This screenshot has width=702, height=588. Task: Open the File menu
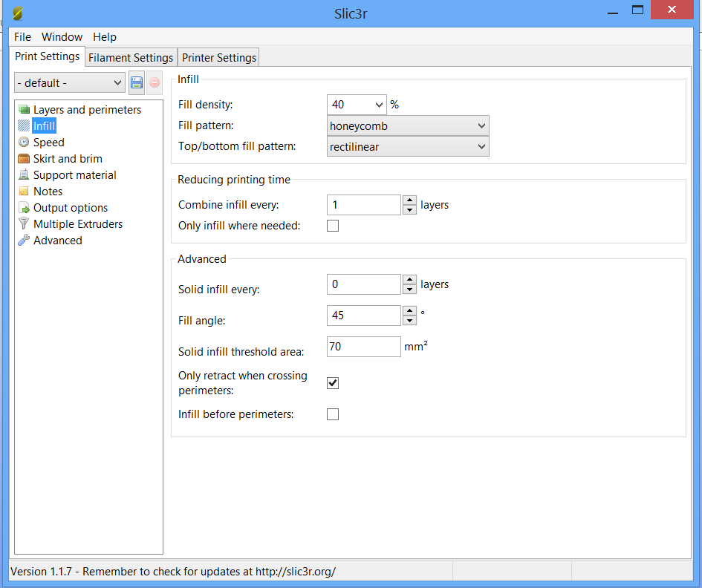22,37
